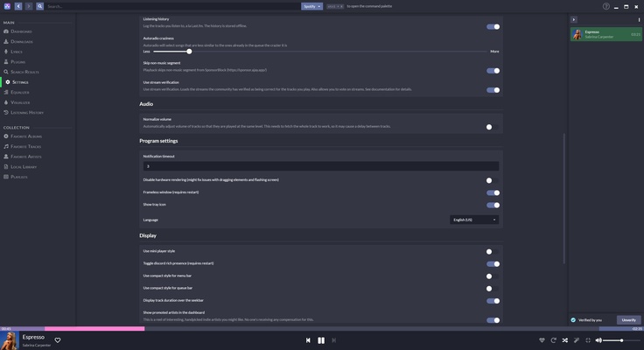Open the Plugins page

point(17,61)
